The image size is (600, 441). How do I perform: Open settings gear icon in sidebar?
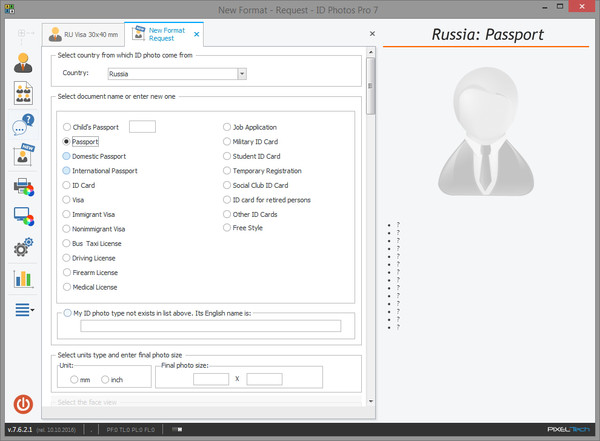pyautogui.click(x=23, y=247)
